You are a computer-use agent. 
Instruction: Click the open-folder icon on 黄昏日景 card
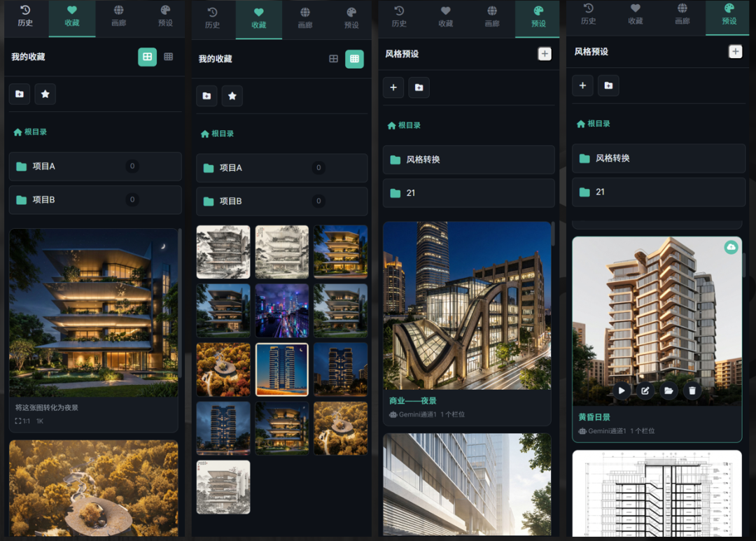[668, 391]
